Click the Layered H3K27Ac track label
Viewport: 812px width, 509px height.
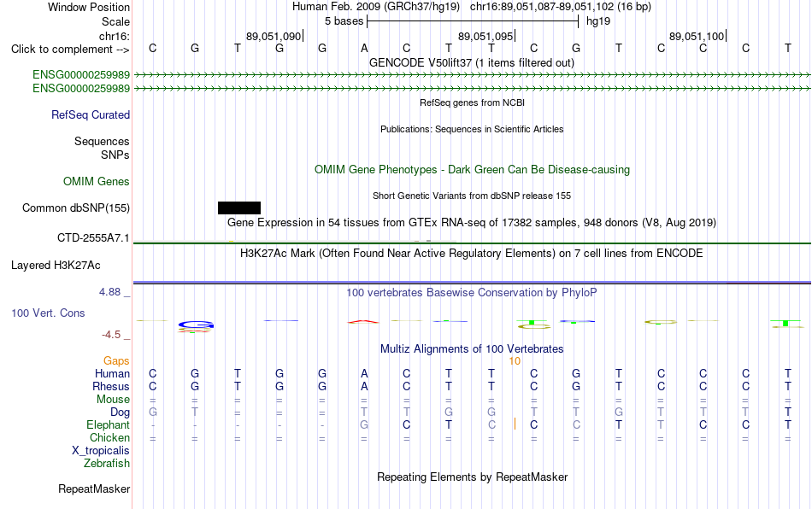[56, 266]
